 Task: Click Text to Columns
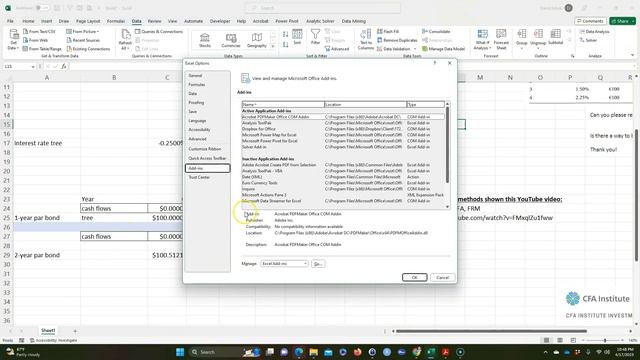365,40
